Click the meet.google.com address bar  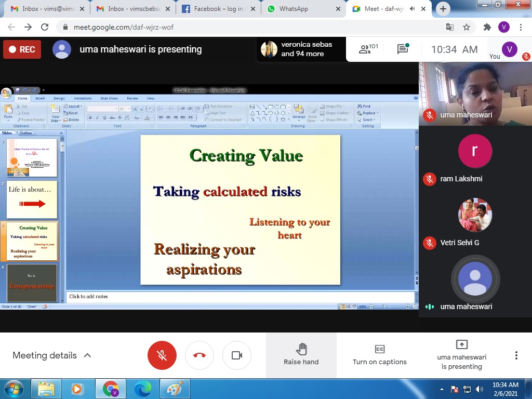pyautogui.click(x=251, y=27)
